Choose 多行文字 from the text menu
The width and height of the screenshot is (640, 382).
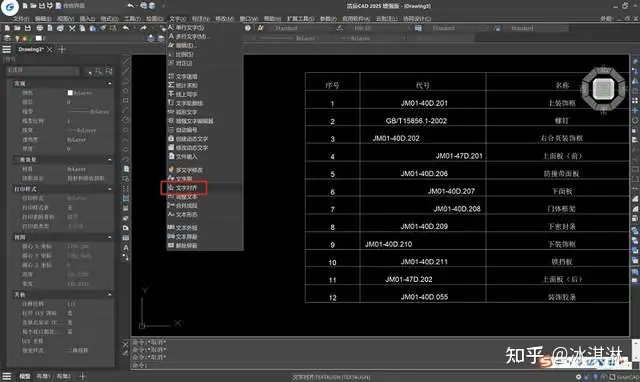click(x=205, y=36)
